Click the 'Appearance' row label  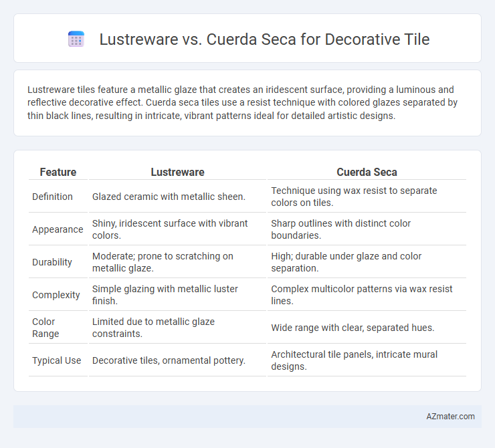[x=58, y=229]
